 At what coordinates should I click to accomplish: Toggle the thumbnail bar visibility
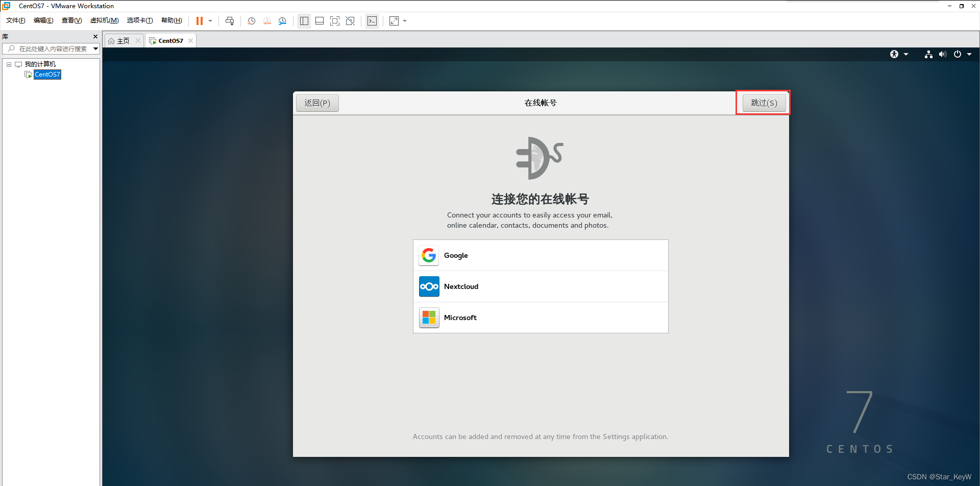coord(320,21)
